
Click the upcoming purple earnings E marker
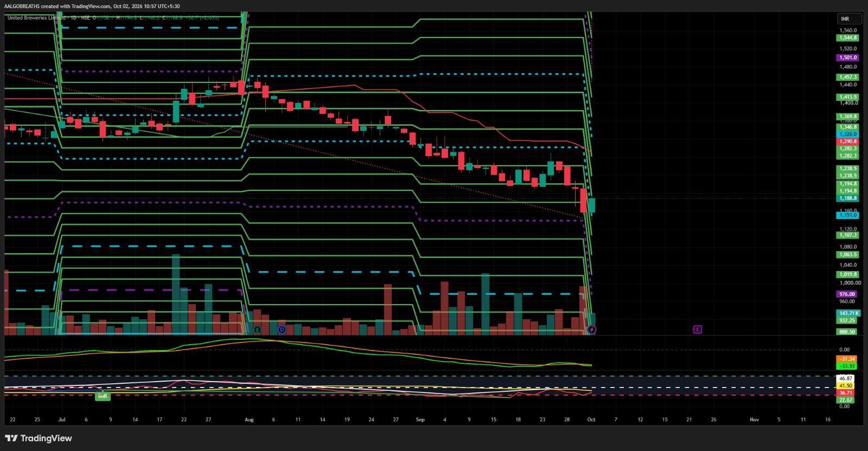[698, 330]
